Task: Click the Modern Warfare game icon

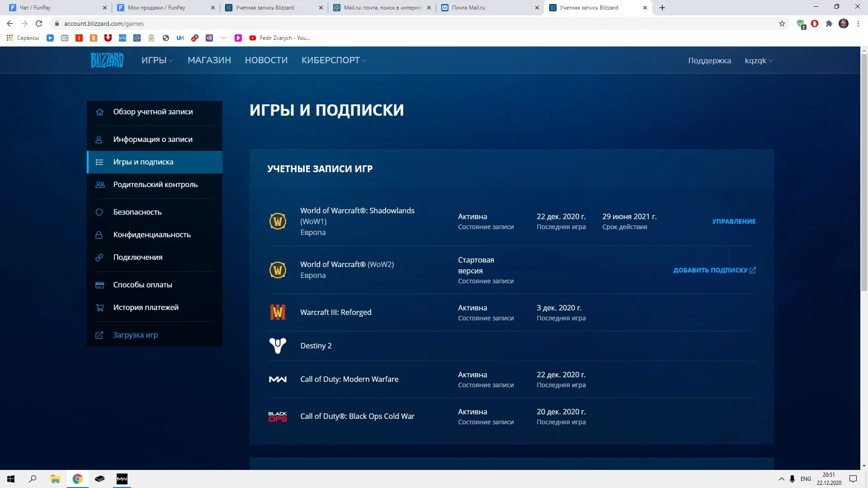Action: [x=278, y=379]
